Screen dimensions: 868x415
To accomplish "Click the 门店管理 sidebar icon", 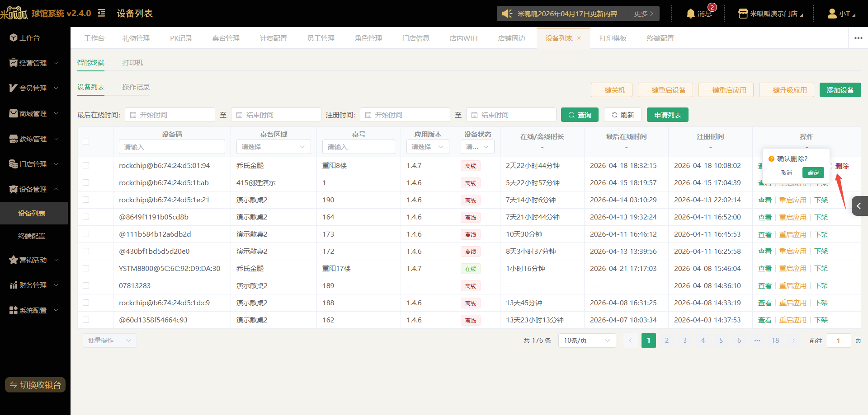I will point(14,164).
